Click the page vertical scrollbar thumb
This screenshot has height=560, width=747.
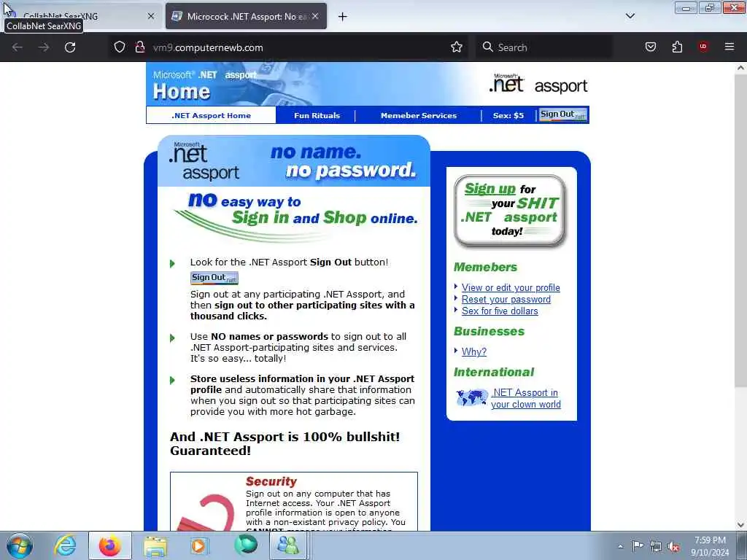[x=740, y=230]
